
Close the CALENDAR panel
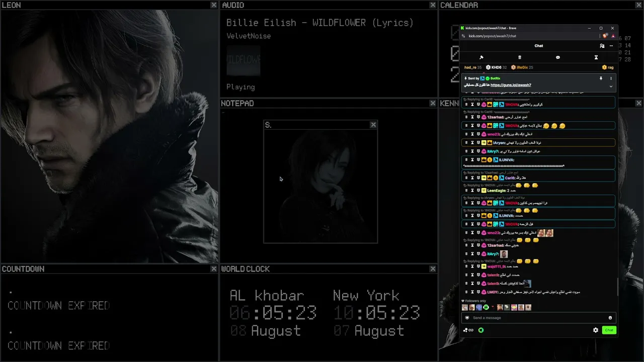tap(639, 5)
